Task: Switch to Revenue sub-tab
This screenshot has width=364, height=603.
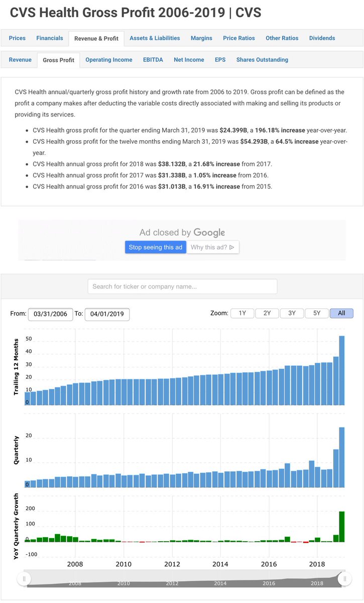Action: click(x=20, y=60)
